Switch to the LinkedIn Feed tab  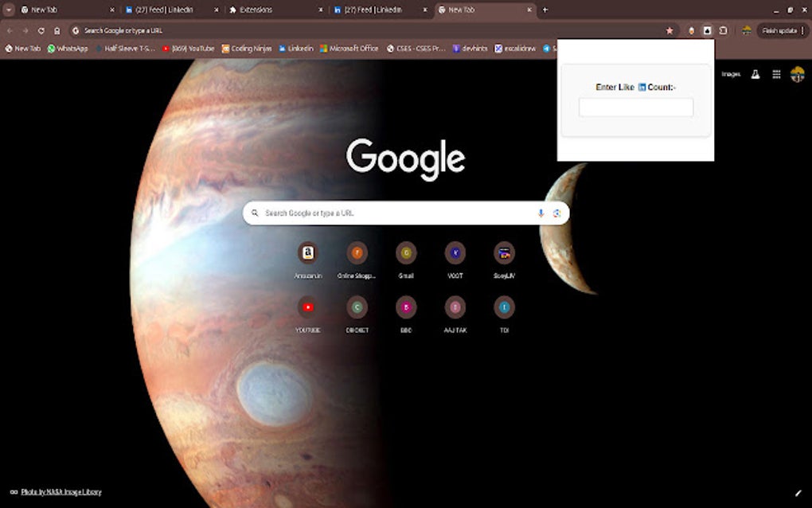[x=159, y=10]
